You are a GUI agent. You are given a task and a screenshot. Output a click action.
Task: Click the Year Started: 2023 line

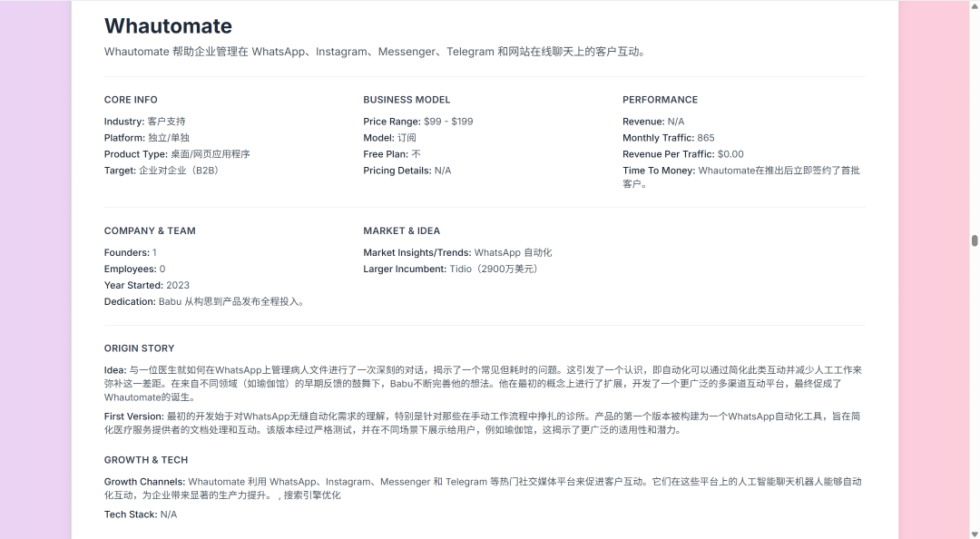146,285
